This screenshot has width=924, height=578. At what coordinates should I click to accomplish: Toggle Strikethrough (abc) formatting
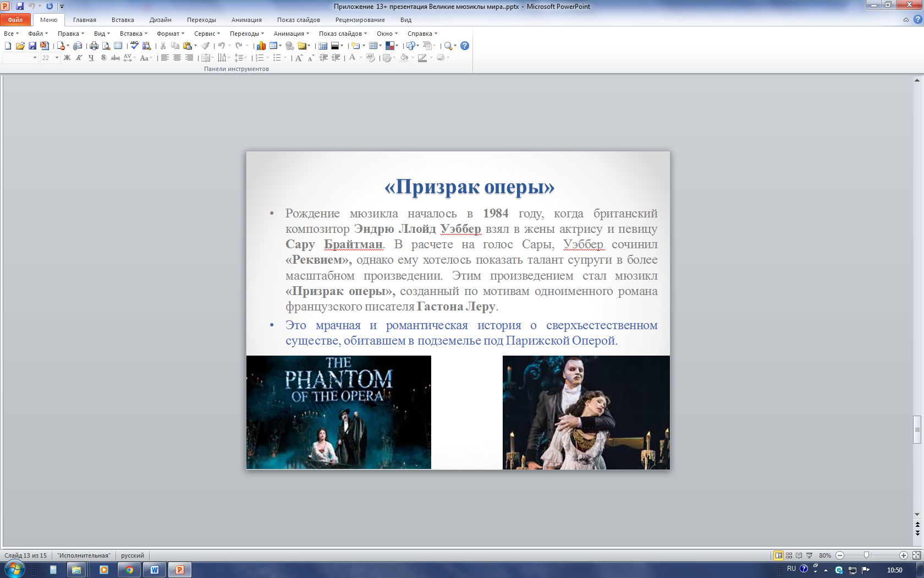(x=116, y=58)
